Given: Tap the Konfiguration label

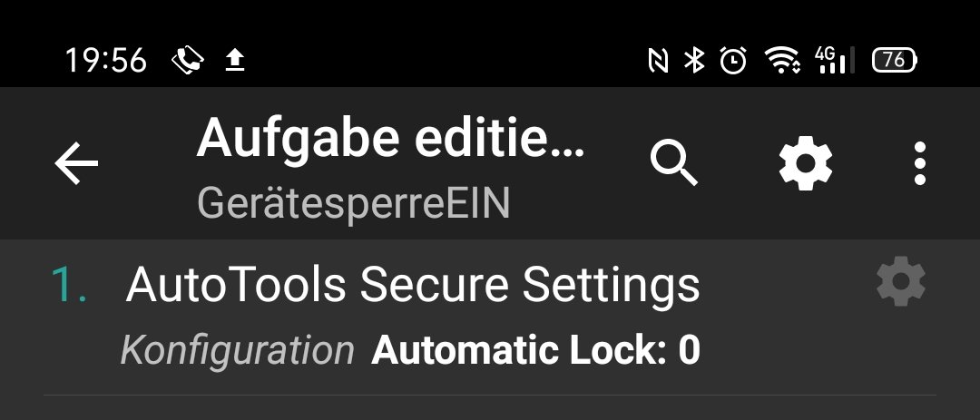Looking at the screenshot, I should click(237, 351).
